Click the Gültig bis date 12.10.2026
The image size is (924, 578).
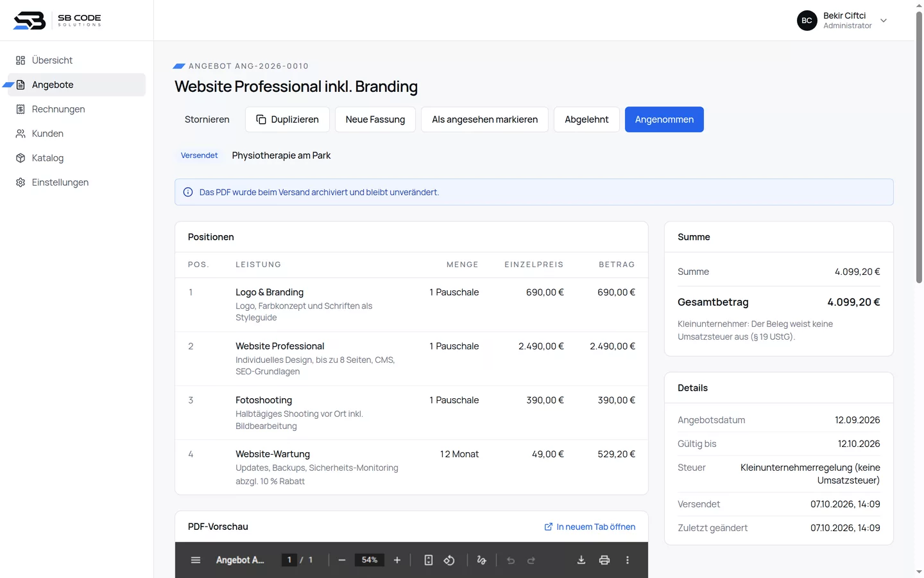coord(859,444)
